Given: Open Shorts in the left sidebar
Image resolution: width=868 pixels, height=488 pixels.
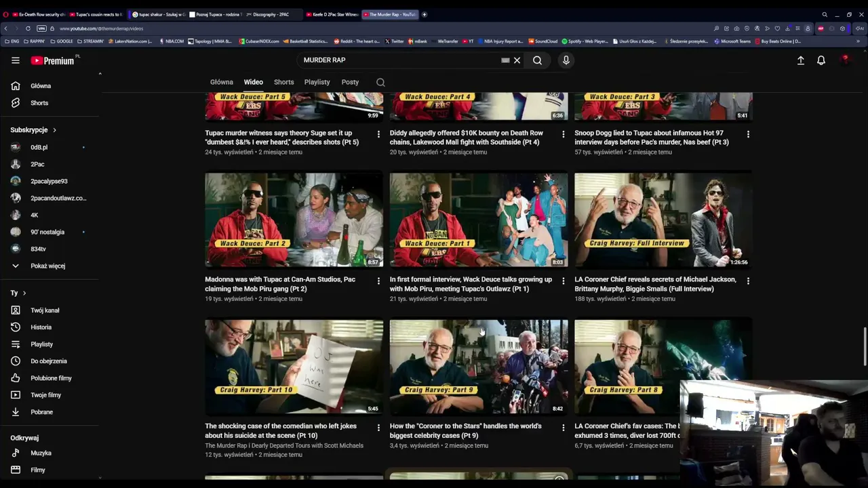Looking at the screenshot, I should [x=39, y=103].
